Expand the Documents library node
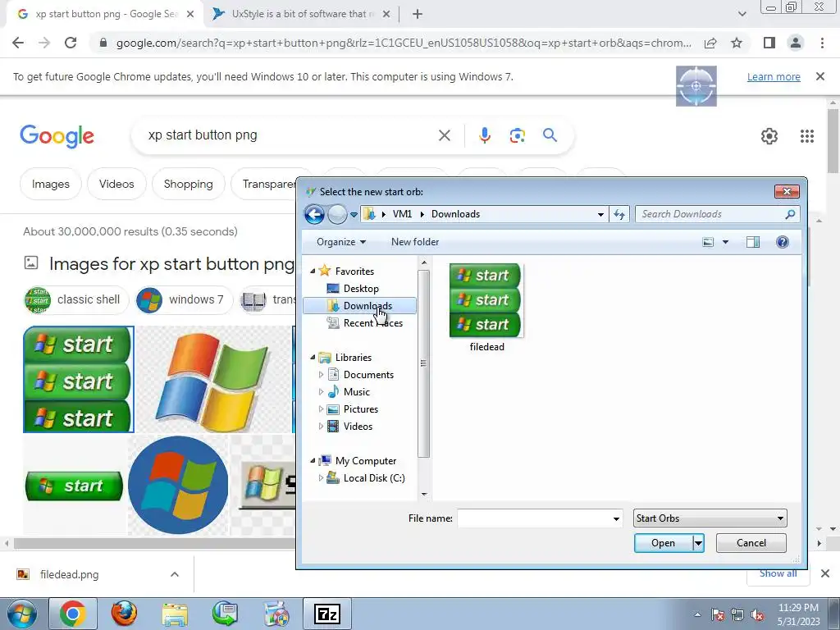The width and height of the screenshot is (840, 630). [321, 374]
